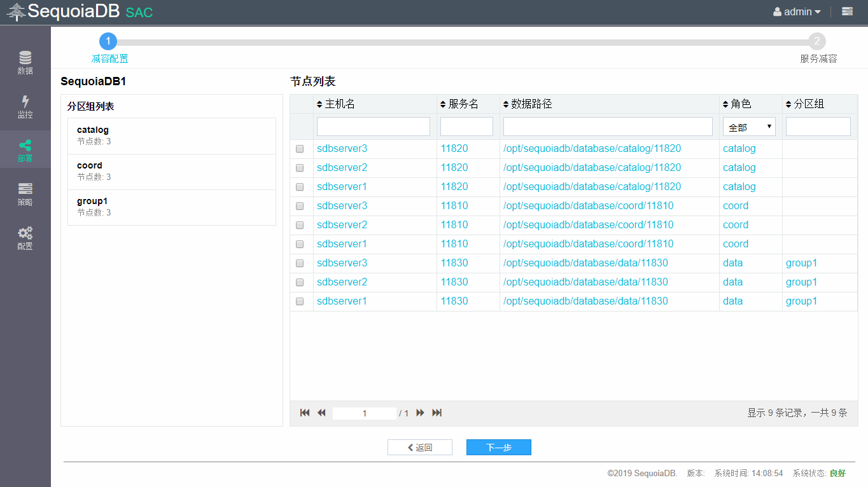Click catalog role cell for sdbserver3
This screenshot has height=487, width=868.
(739, 149)
